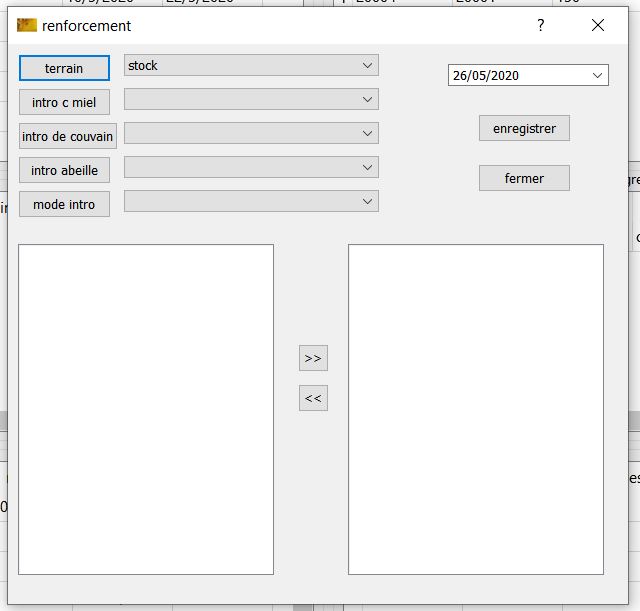Click the intro abeille button
This screenshot has width=640, height=611.
pos(64,170)
